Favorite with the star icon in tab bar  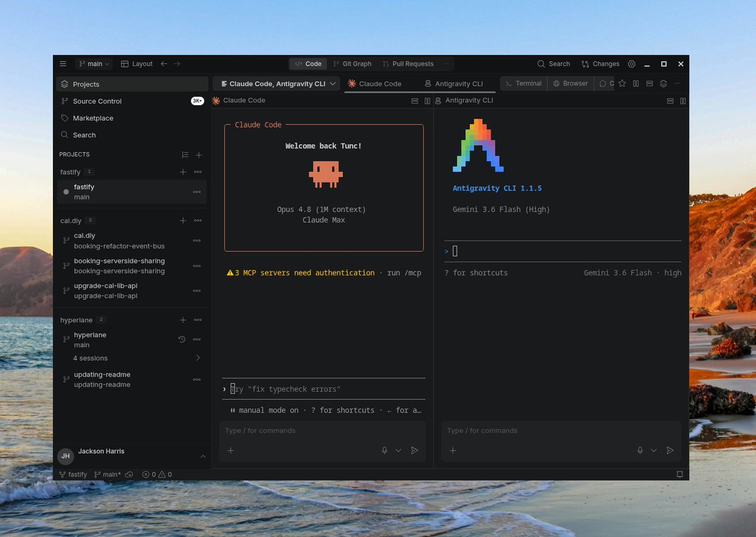(622, 83)
